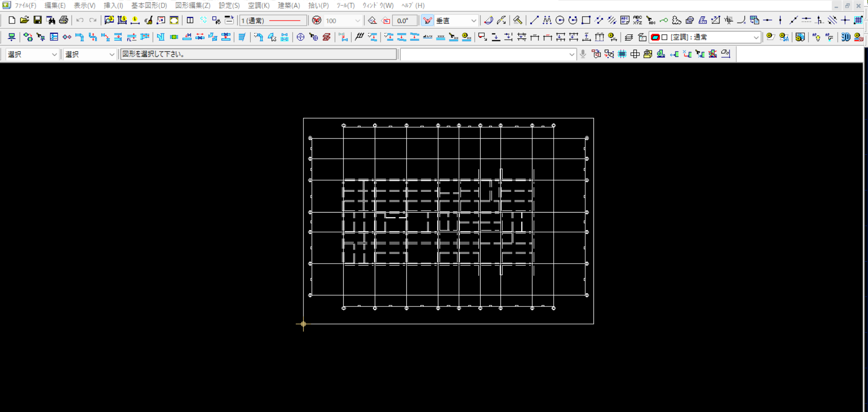This screenshot has width=868, height=412.
Task: Click the hammer build tool icon
Action: pos(518,20)
